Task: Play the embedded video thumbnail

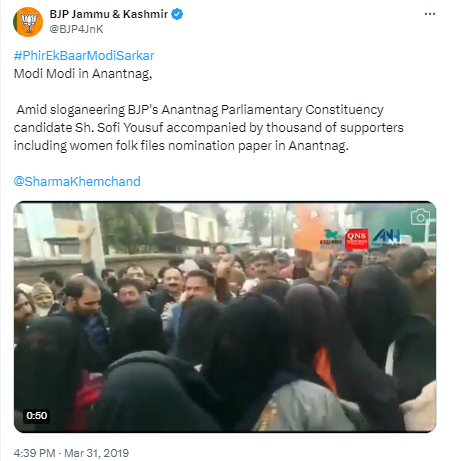Action: [x=225, y=317]
